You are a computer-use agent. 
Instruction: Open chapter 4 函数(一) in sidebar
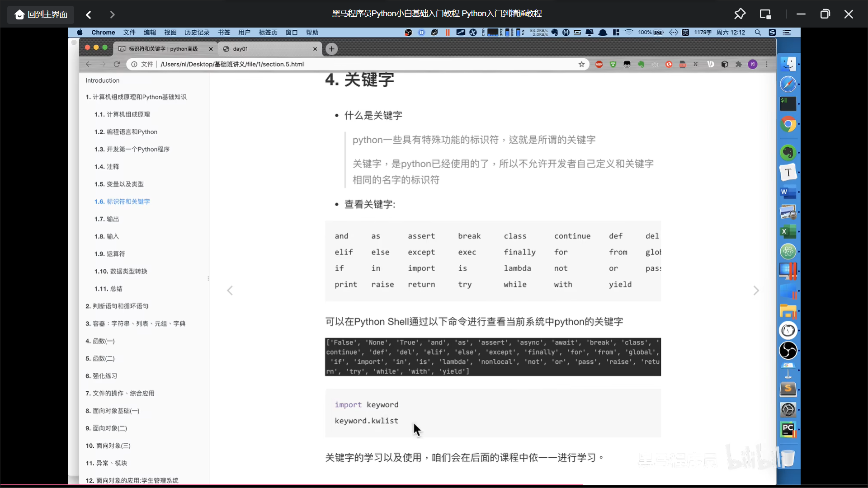coord(100,341)
